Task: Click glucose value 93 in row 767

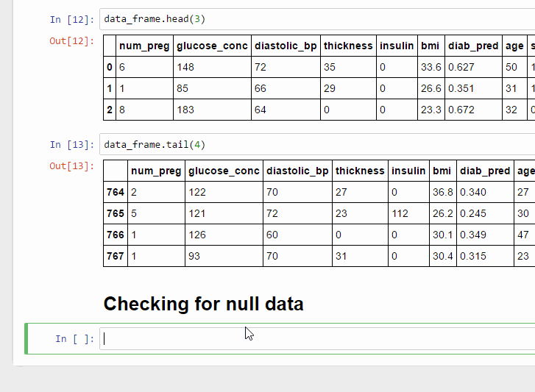Action: (194, 256)
